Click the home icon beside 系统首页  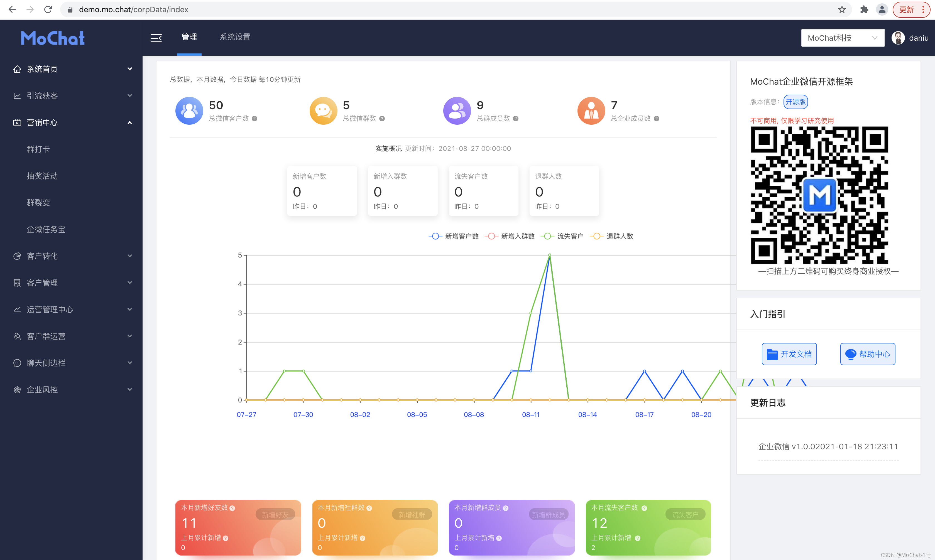click(17, 69)
